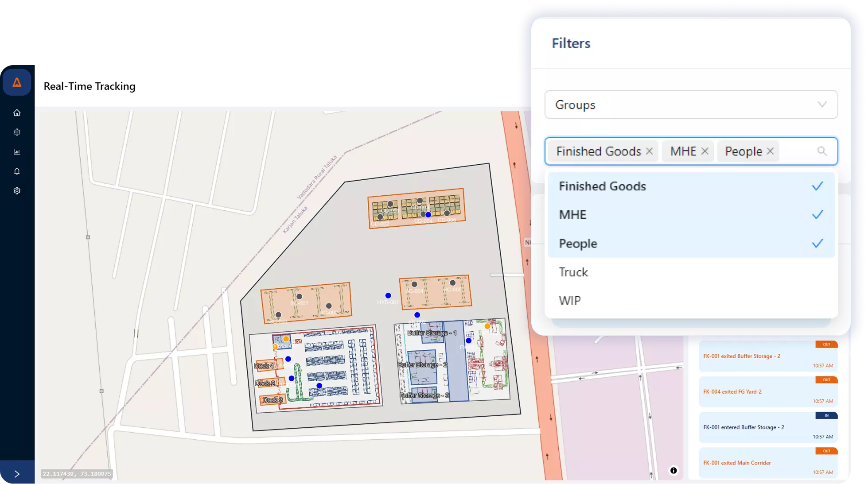Image resolution: width=868 pixels, height=484 pixels.
Task: Open the settings gear icon in sidebar
Action: click(x=17, y=132)
